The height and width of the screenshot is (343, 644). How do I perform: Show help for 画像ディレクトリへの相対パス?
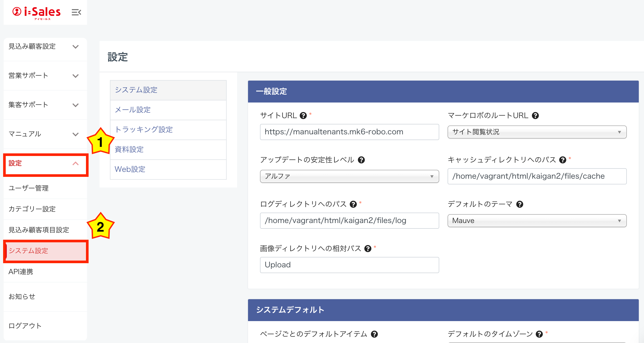(368, 249)
